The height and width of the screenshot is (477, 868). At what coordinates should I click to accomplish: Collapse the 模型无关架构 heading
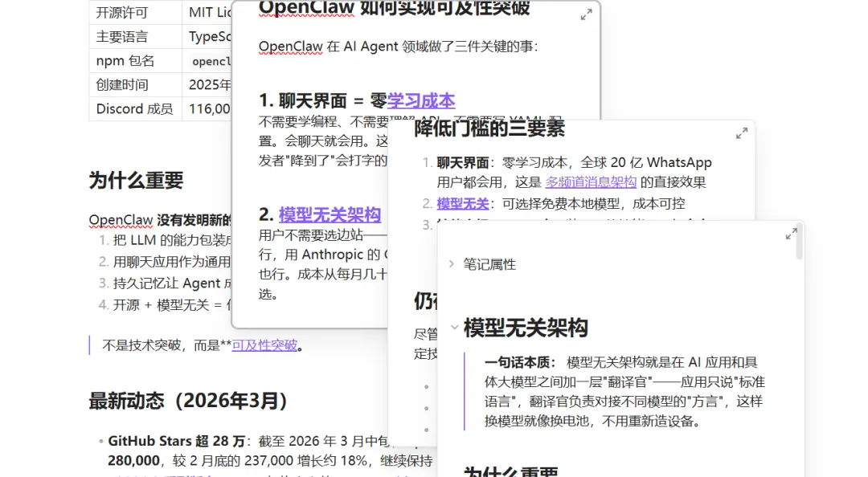[454, 327]
